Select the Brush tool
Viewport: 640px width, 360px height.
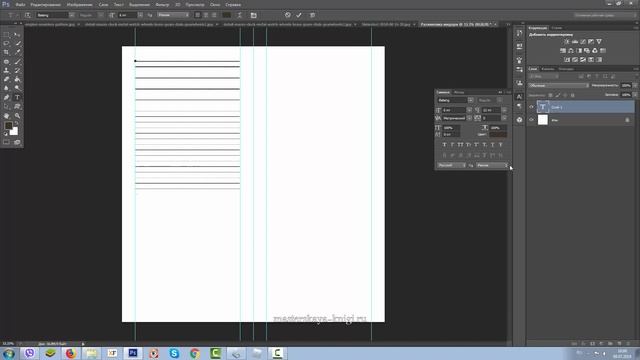(x=17, y=62)
